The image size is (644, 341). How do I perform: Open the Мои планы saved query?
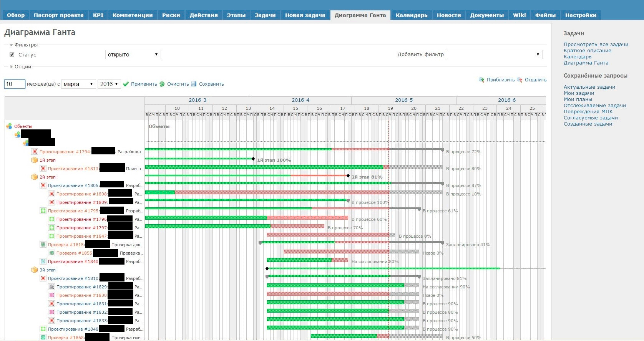click(578, 99)
